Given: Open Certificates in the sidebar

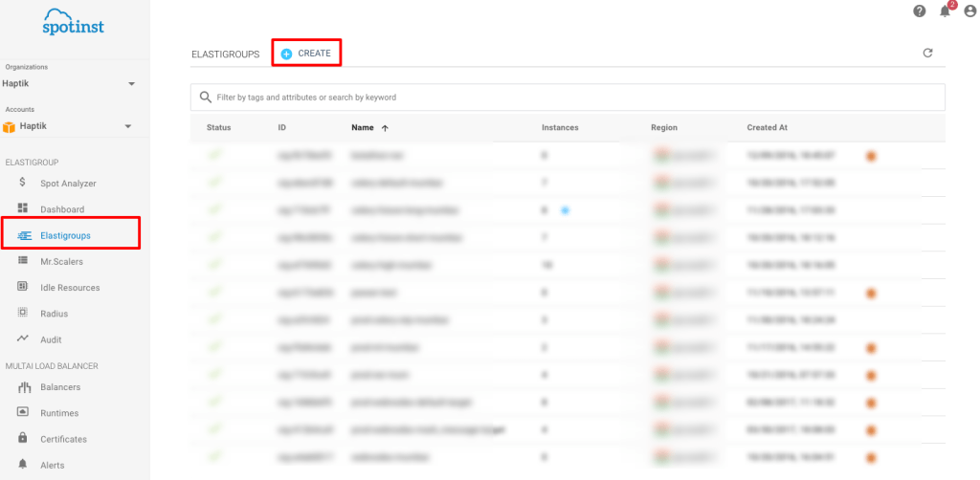Looking at the screenshot, I should 63,439.
